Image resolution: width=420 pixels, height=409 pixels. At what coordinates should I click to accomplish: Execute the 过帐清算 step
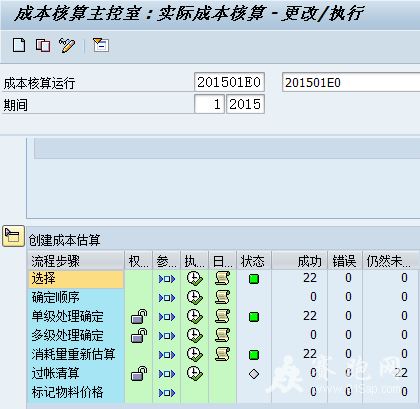coord(194,373)
